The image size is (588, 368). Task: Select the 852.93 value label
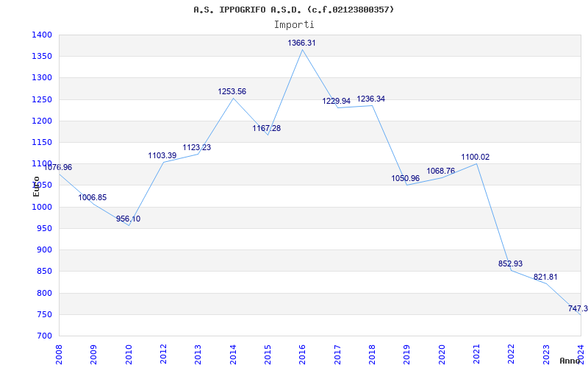click(x=510, y=263)
